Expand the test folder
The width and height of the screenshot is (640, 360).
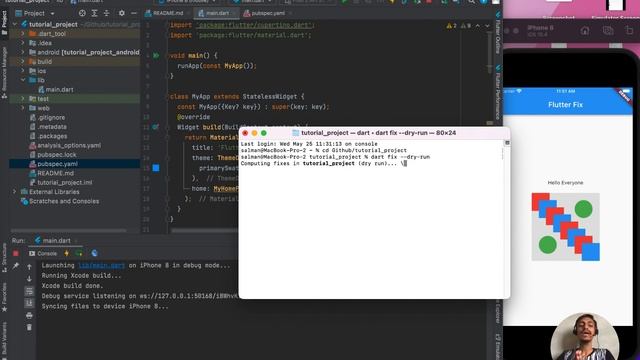click(x=23, y=99)
